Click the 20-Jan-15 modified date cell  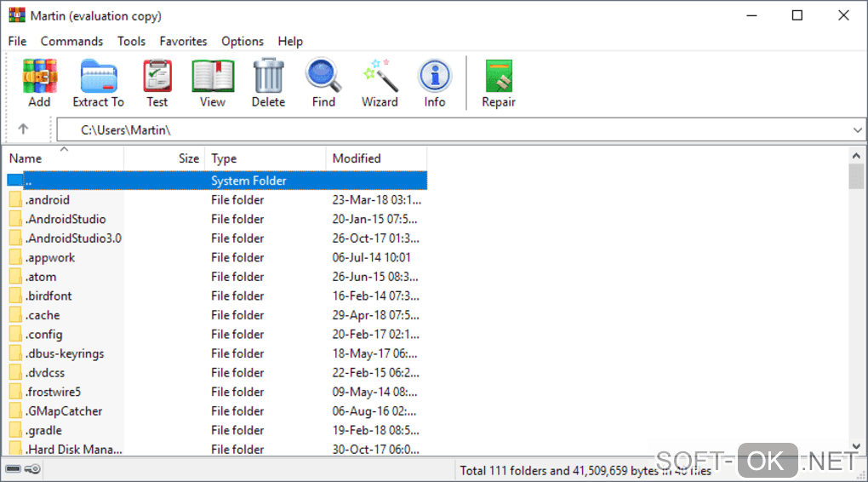click(374, 219)
